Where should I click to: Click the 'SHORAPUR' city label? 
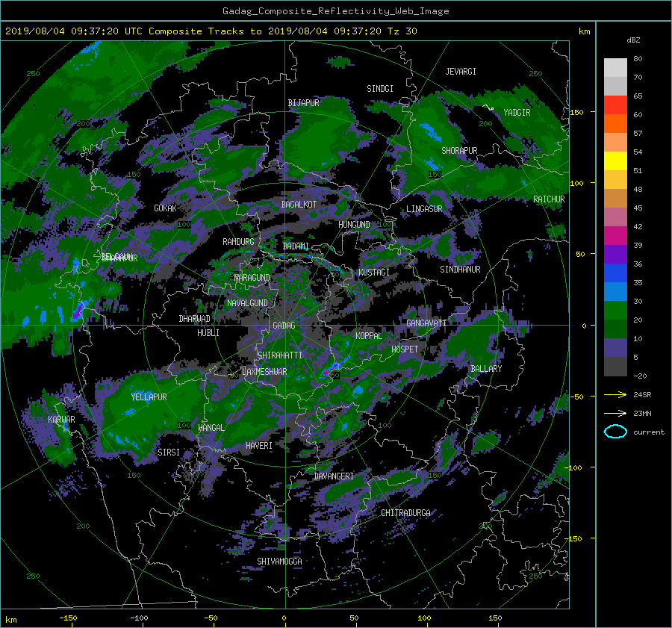pyautogui.click(x=459, y=151)
